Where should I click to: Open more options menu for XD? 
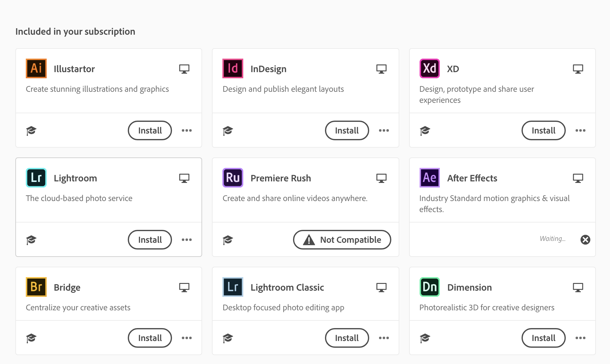click(x=580, y=130)
